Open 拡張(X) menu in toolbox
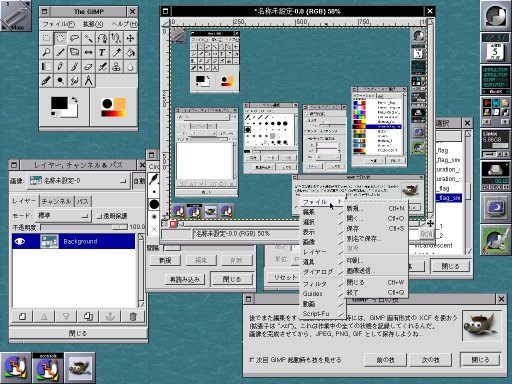The height and width of the screenshot is (384, 512). tap(93, 24)
